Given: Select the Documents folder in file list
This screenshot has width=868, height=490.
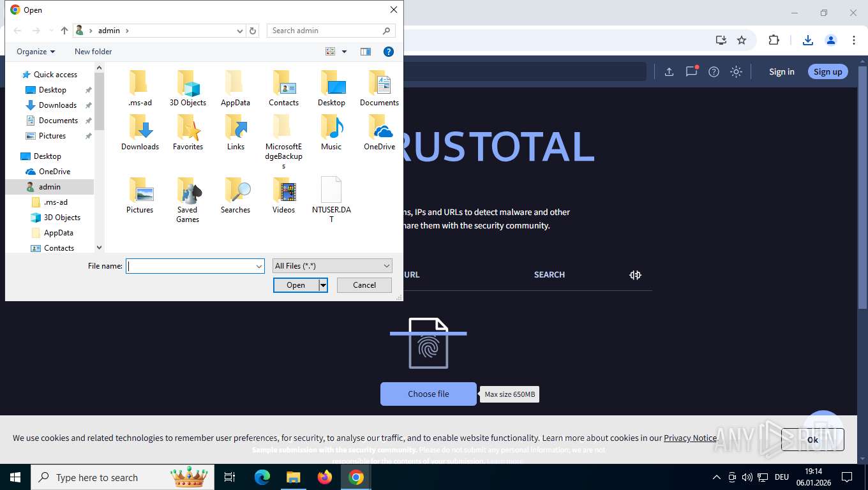Looking at the screenshot, I should pyautogui.click(x=379, y=88).
